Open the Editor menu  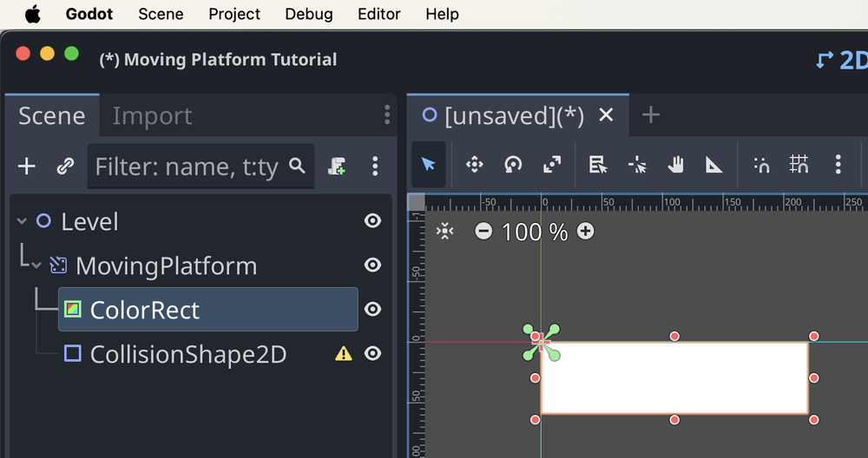pos(378,14)
